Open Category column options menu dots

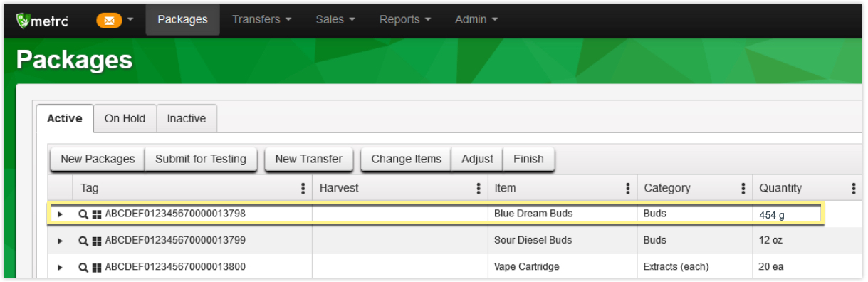tap(743, 189)
